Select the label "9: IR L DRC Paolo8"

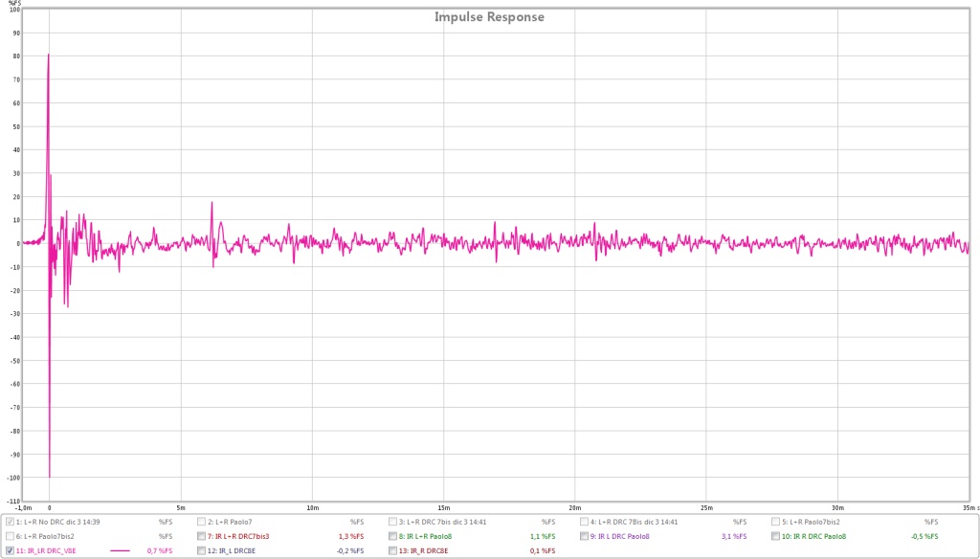pyautogui.click(x=619, y=536)
